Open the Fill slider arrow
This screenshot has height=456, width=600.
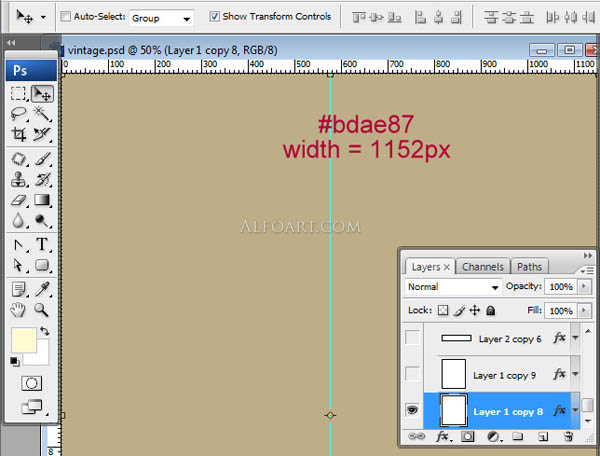(x=584, y=311)
